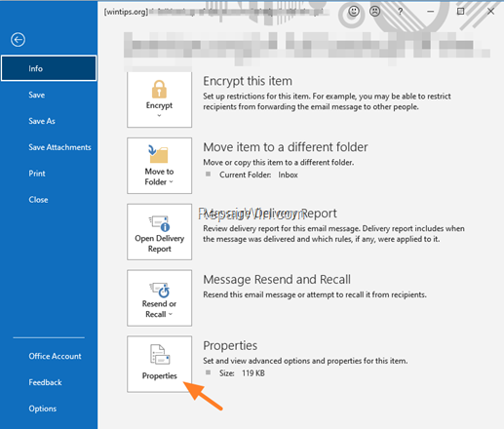Choose Save Attachments in the sidebar
The height and width of the screenshot is (429, 504).
coord(59,147)
